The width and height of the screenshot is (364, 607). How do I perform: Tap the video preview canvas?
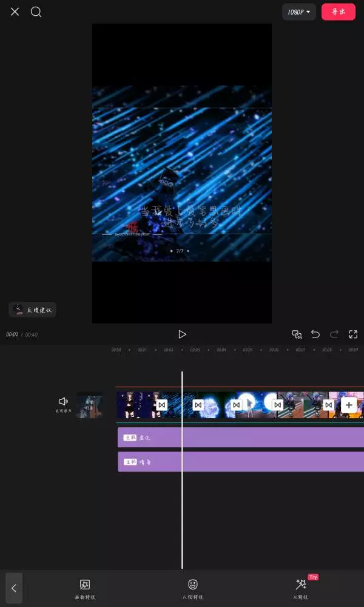tap(182, 174)
